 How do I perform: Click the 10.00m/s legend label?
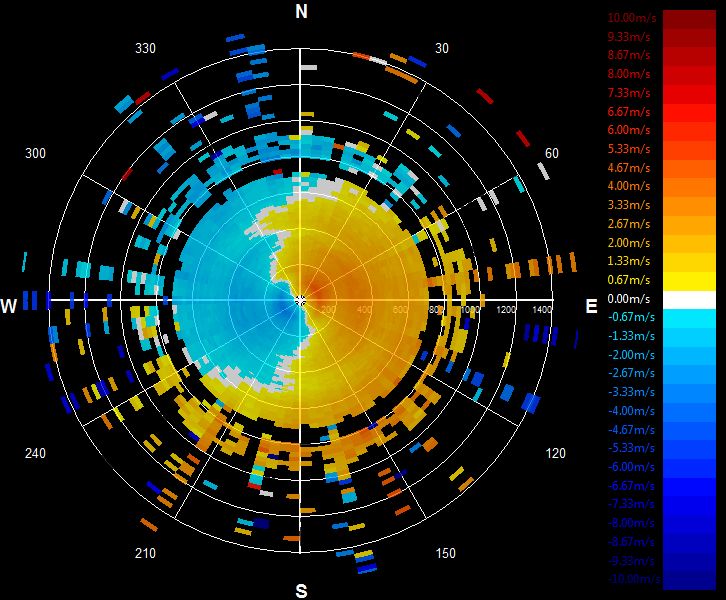[x=632, y=18]
